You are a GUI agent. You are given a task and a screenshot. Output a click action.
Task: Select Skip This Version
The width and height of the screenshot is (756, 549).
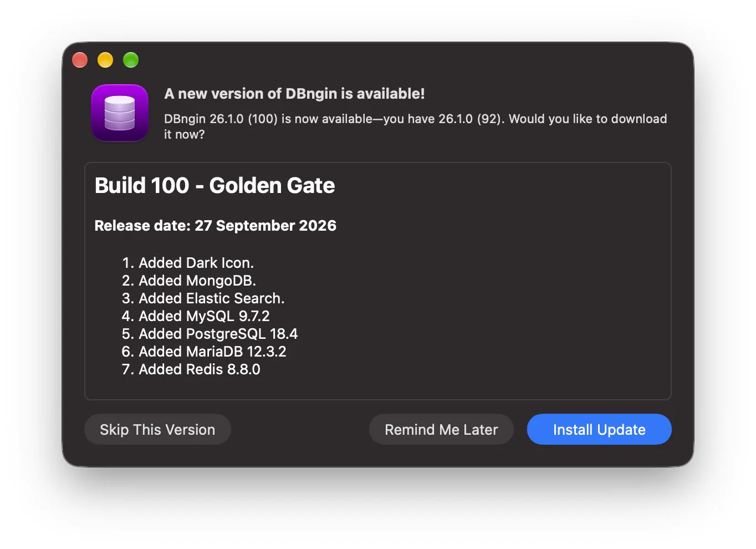pyautogui.click(x=157, y=429)
